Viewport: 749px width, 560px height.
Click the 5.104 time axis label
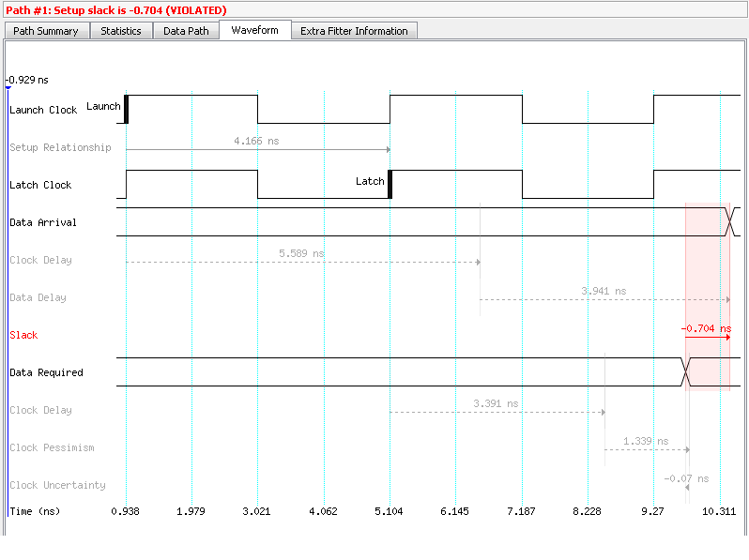[x=390, y=511]
